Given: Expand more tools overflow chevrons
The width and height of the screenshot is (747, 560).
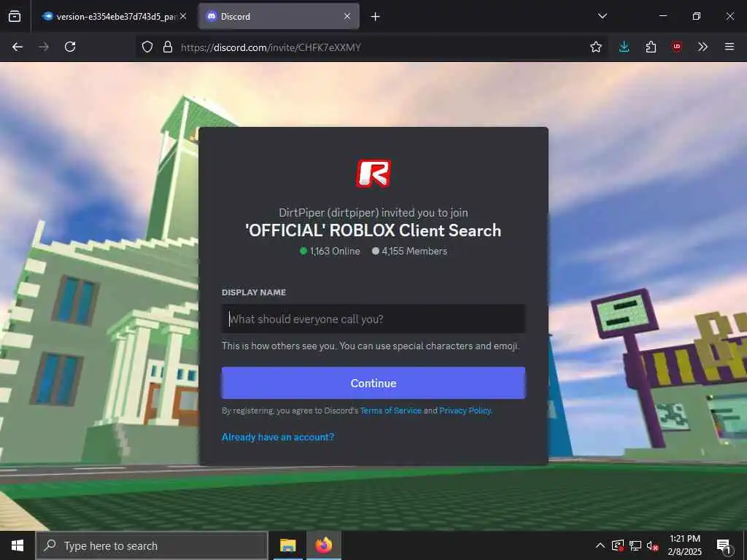Looking at the screenshot, I should (703, 47).
